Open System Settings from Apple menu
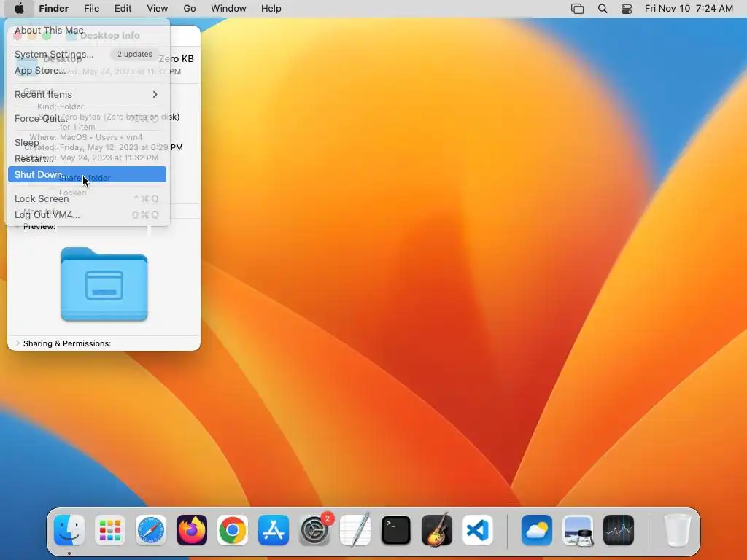This screenshot has width=747, height=560. [x=88, y=54]
